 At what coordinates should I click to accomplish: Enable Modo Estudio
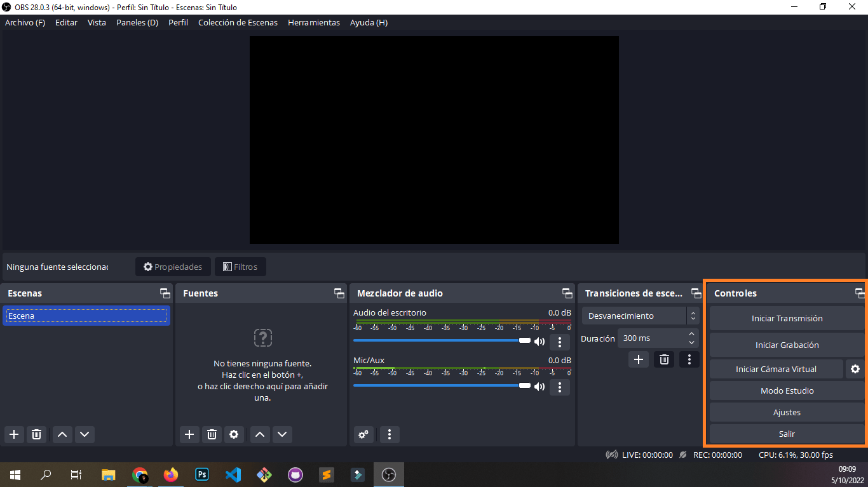click(787, 390)
